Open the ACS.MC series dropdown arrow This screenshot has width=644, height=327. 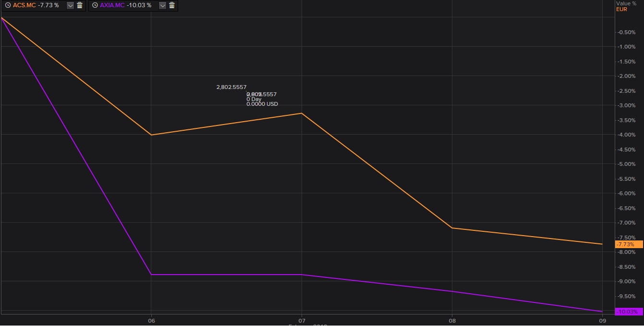(70, 5)
